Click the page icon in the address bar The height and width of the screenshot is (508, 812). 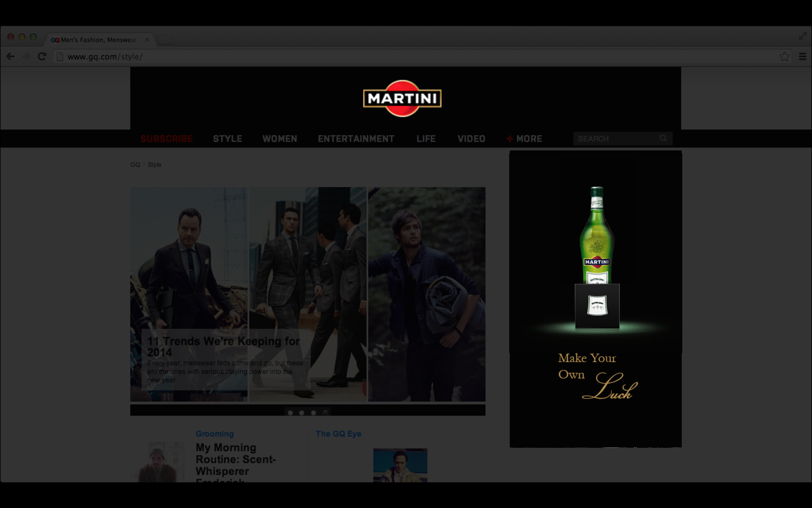click(60, 57)
